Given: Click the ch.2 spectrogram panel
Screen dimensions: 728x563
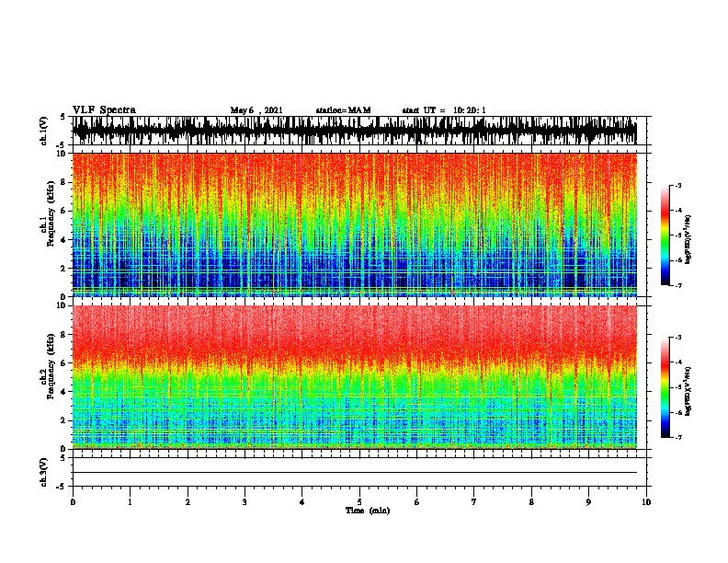Looking at the screenshot, I should (x=354, y=377).
